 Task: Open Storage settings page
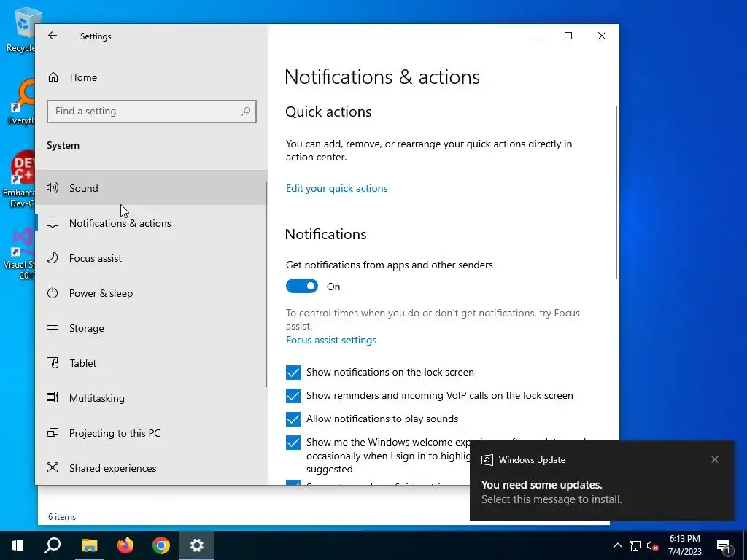[152, 328]
